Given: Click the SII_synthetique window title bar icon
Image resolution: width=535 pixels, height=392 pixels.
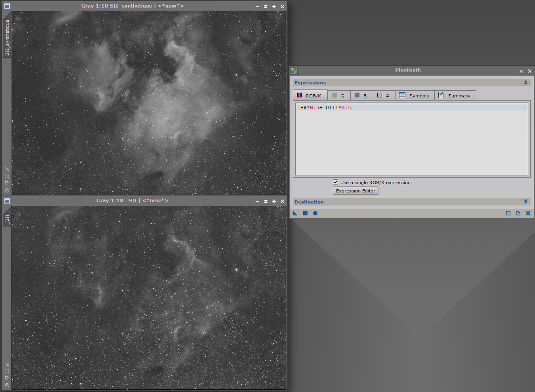Looking at the screenshot, I should [x=7, y=6].
